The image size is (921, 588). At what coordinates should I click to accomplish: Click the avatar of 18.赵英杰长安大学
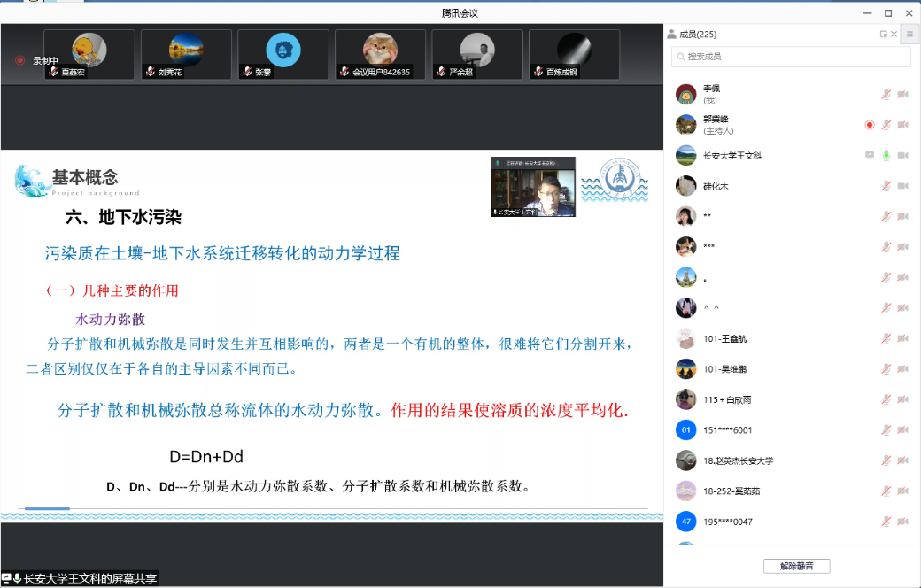(685, 460)
